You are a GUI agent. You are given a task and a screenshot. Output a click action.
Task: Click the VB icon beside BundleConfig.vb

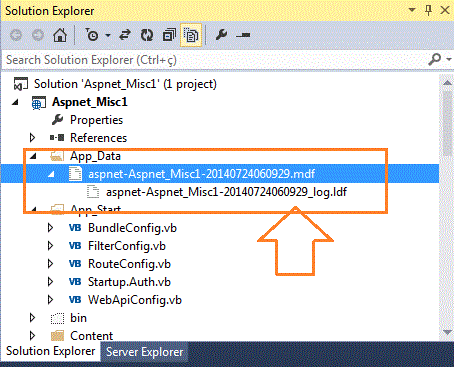tap(75, 228)
